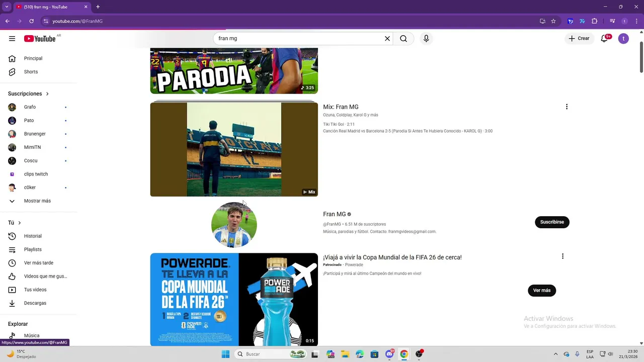Screen dimensions: 644x362
Task: Open a new browser tab
Action: click(x=98, y=7)
